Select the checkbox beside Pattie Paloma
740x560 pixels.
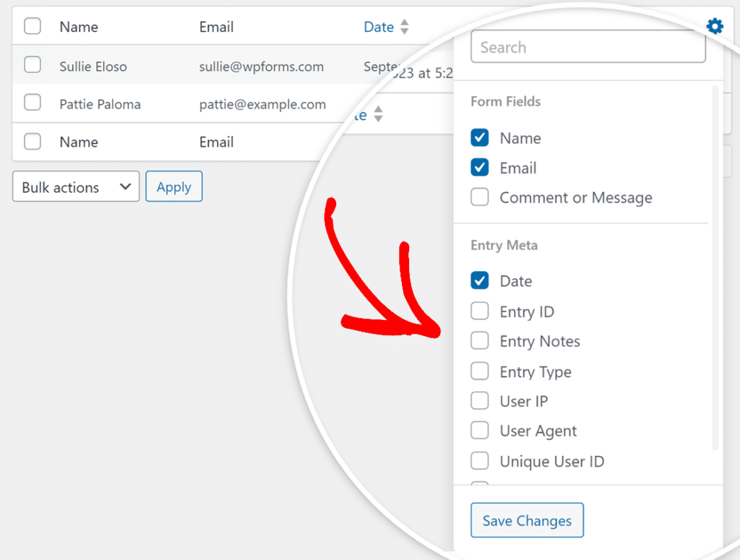(x=32, y=103)
